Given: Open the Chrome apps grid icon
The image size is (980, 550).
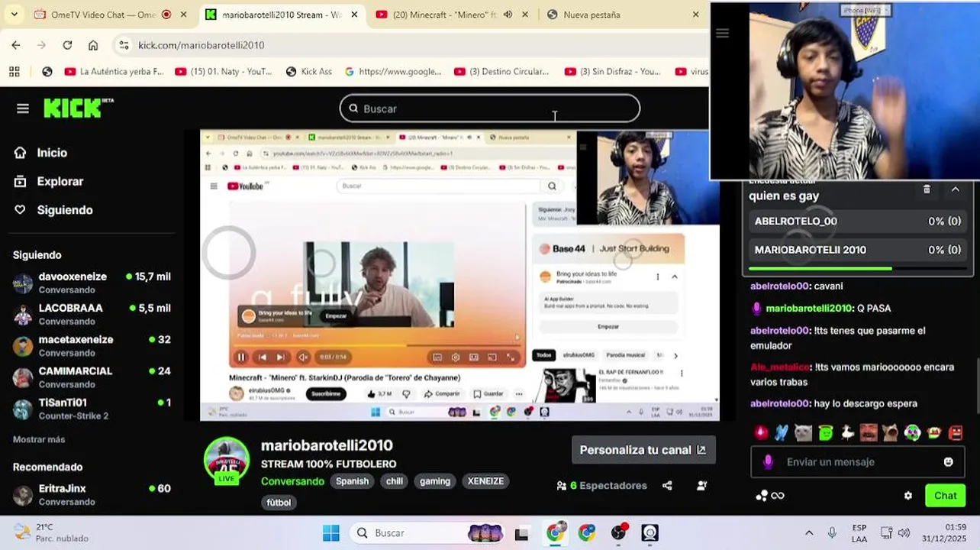Looking at the screenshot, I should click(14, 72).
